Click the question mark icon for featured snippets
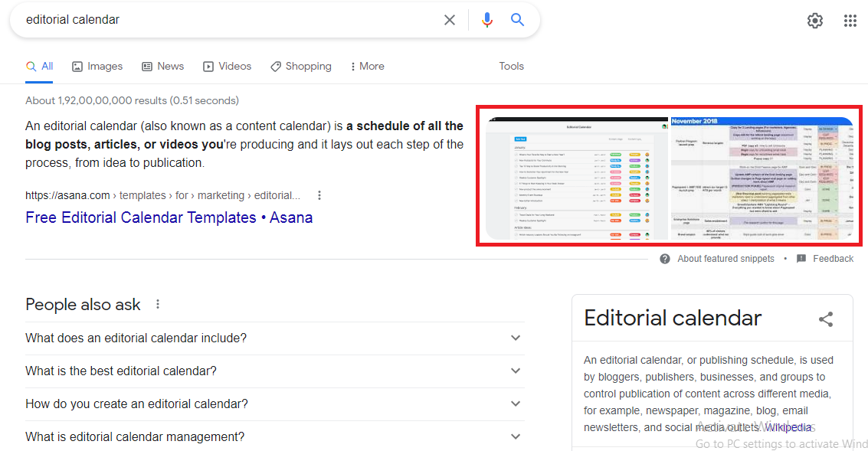The height and width of the screenshot is (451, 868). (x=665, y=259)
